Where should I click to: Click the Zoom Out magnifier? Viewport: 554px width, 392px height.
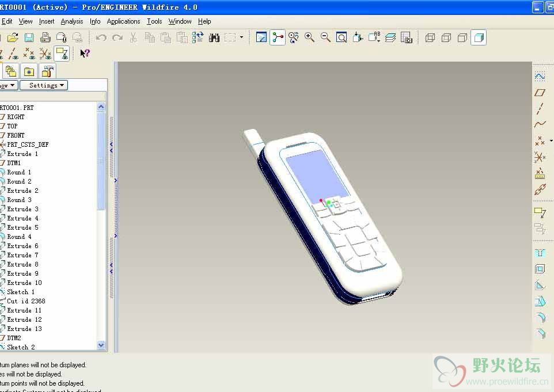pyautogui.click(x=325, y=37)
